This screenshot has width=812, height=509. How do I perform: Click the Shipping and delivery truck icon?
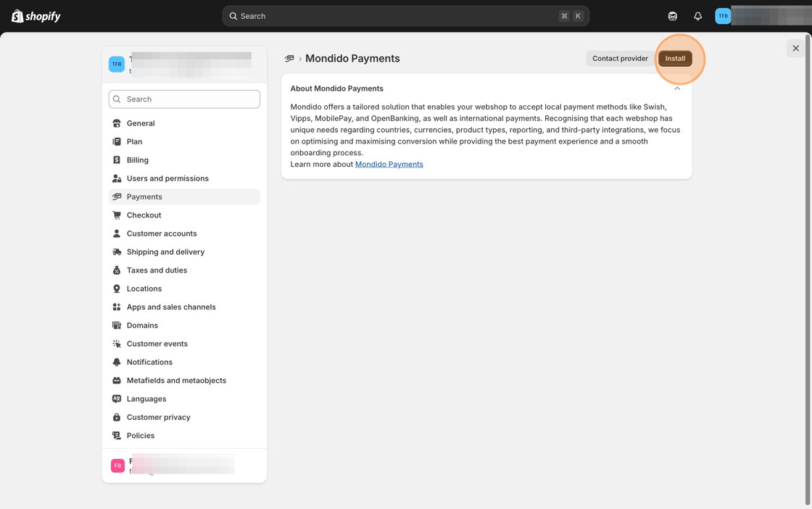point(117,252)
